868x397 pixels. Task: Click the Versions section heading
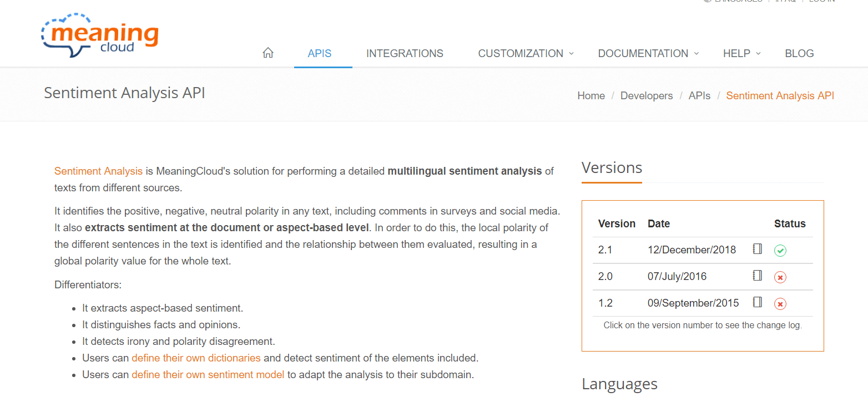(612, 167)
